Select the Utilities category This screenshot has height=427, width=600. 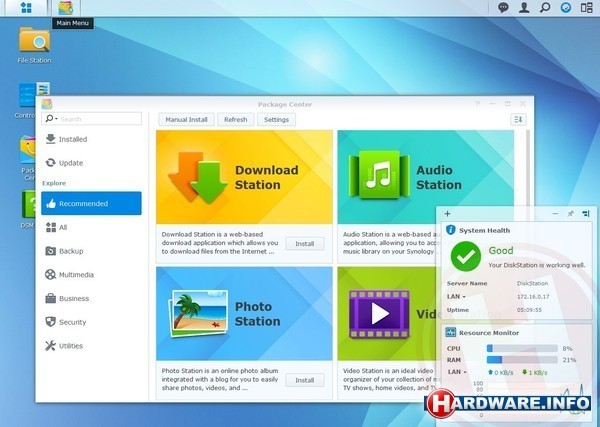[x=91, y=346]
